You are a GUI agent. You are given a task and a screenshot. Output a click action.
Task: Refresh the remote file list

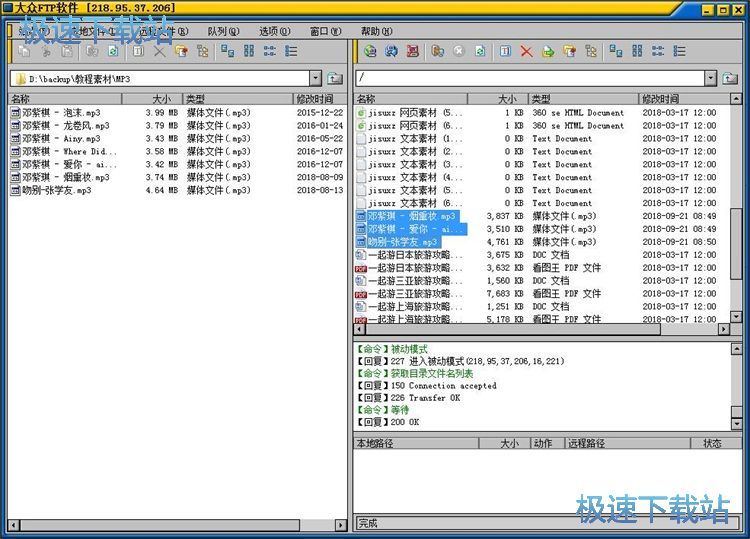coord(480,51)
